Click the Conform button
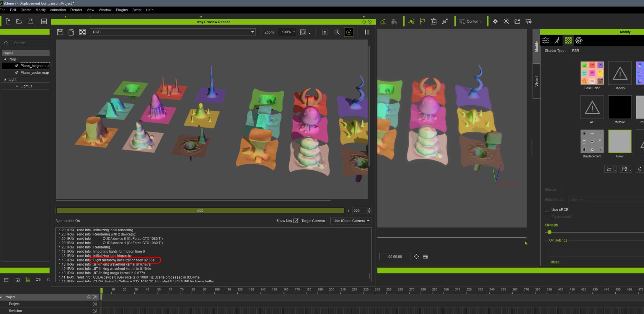This screenshot has width=644, height=314. coord(470,22)
